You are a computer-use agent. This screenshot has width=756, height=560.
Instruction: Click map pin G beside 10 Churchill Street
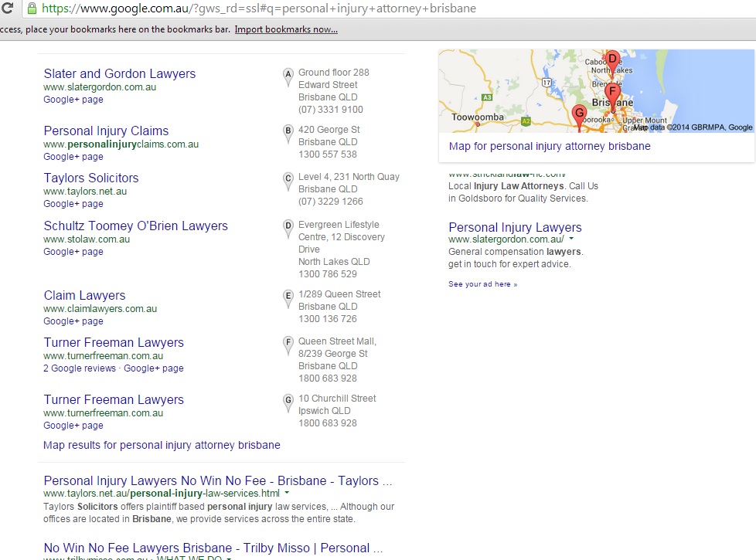pos(288,403)
